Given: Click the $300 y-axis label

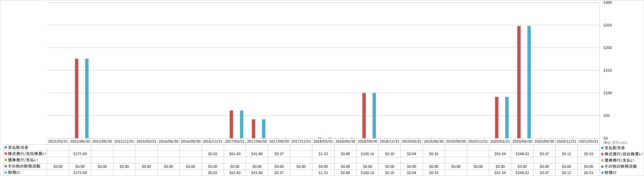Looking at the screenshot, I should (x=607, y=2).
